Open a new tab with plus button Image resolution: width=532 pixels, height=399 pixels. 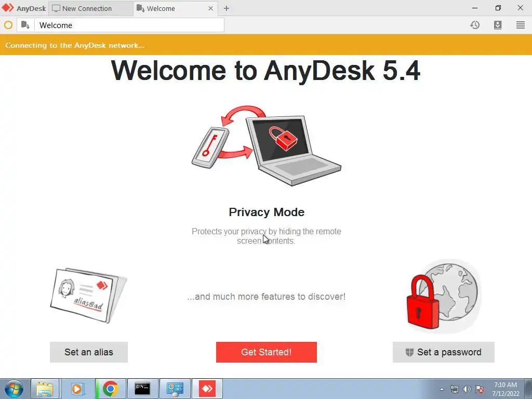(x=227, y=8)
